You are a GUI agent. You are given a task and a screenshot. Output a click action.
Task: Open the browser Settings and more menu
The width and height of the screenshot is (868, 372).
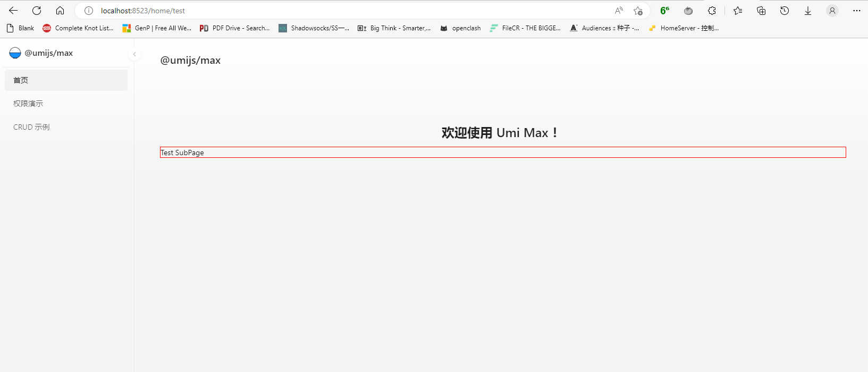click(857, 11)
